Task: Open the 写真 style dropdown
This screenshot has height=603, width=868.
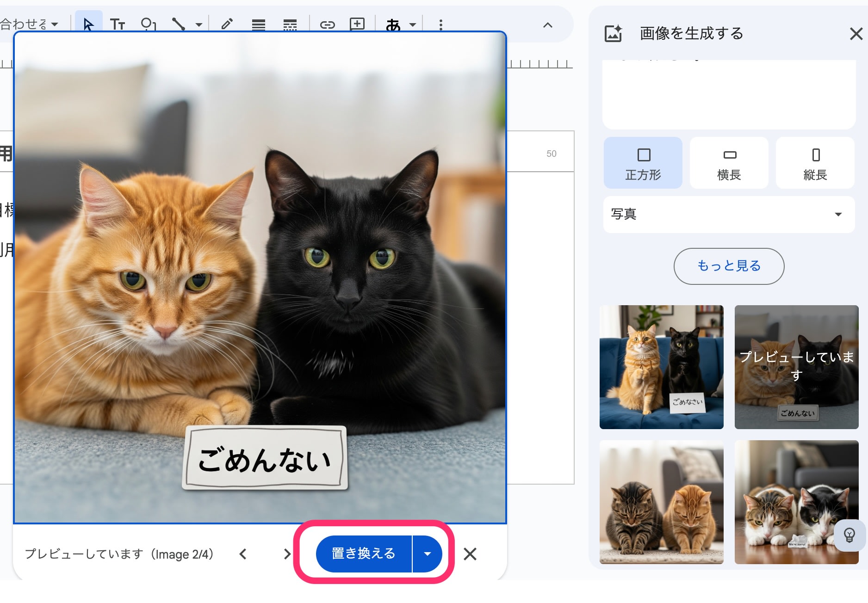Action: (x=729, y=214)
